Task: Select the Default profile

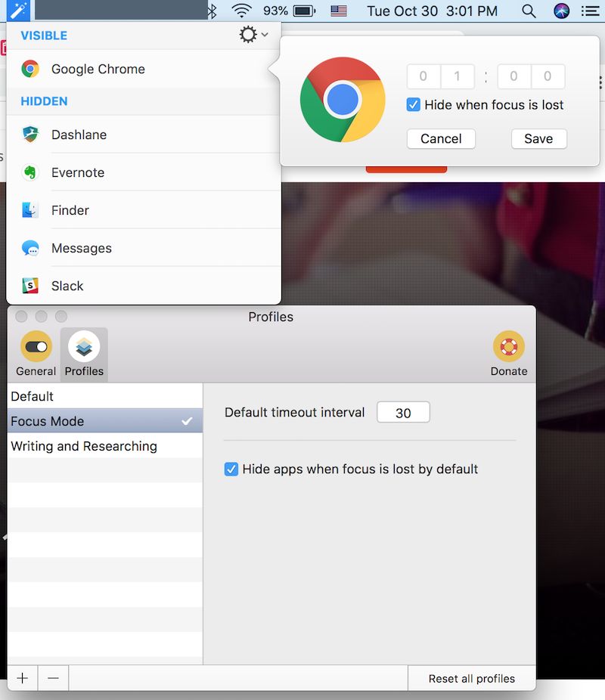Action: (33, 396)
